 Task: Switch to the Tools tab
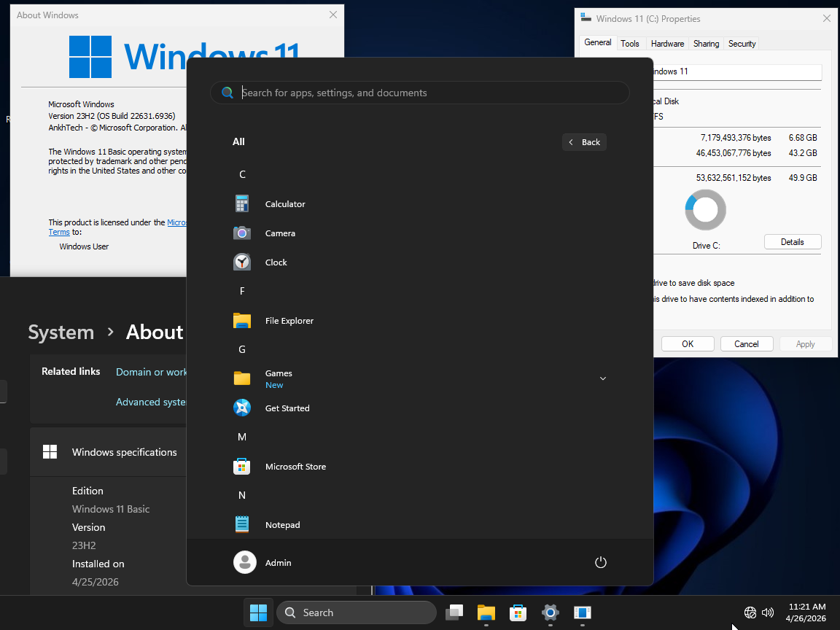pos(630,44)
